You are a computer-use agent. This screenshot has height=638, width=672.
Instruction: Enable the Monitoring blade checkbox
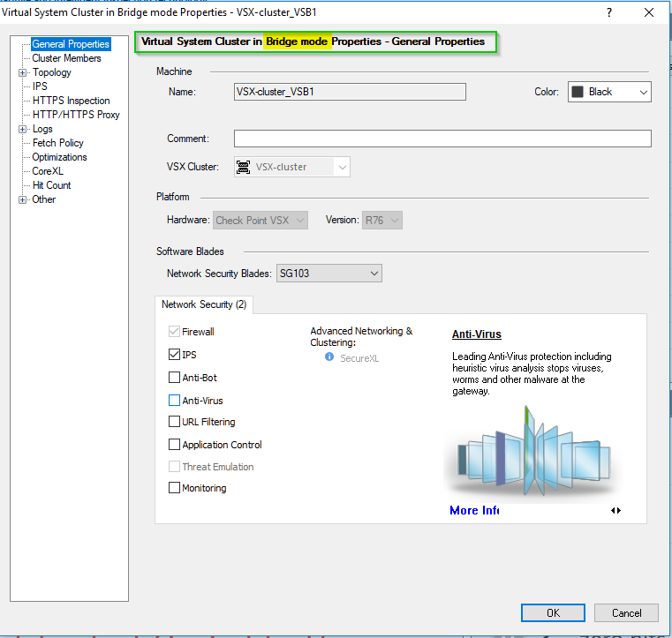pos(174,488)
